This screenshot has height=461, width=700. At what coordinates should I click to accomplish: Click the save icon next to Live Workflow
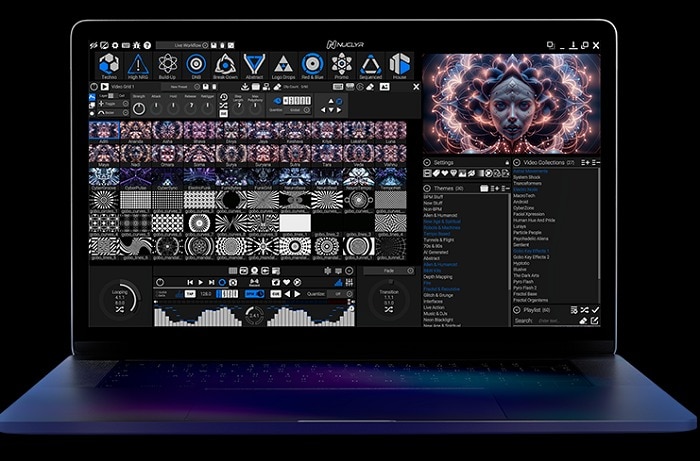point(214,45)
